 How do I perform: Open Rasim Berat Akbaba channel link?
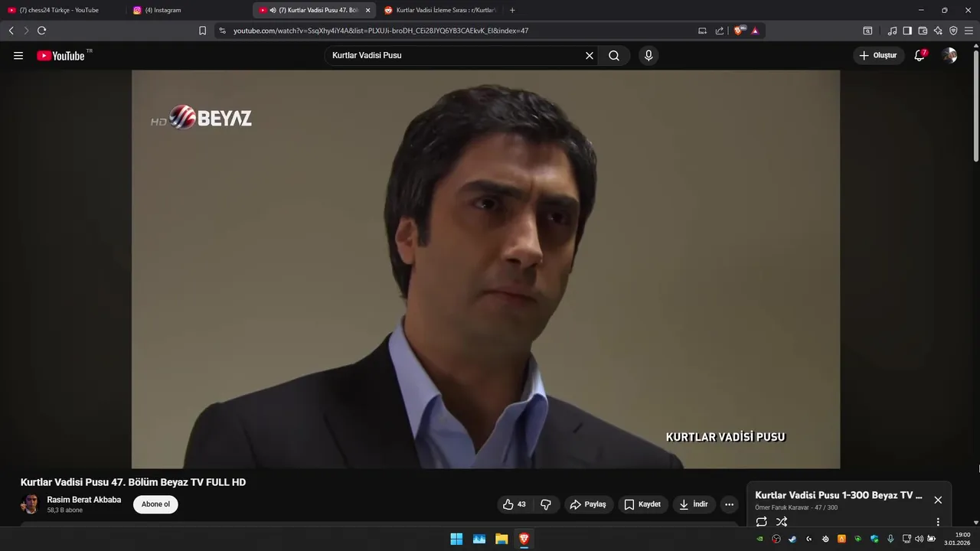pos(84,500)
